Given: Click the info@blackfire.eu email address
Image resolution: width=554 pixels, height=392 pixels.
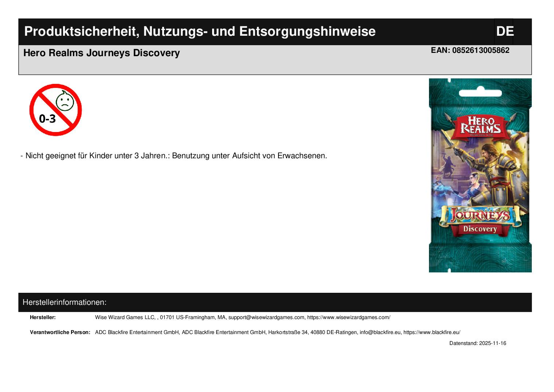Looking at the screenshot, I should click(x=380, y=333).
